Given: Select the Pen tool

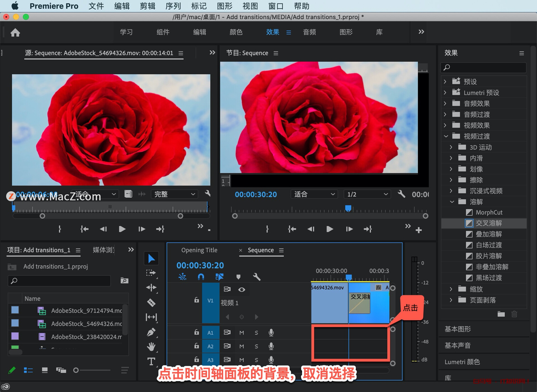Looking at the screenshot, I should point(151,332).
